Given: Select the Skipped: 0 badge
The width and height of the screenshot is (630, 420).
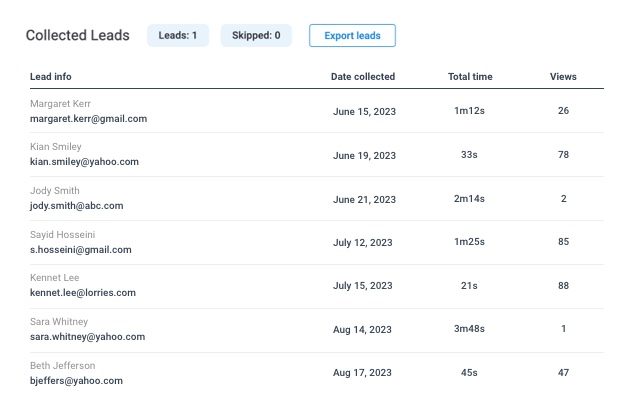Looking at the screenshot, I should (x=256, y=36).
